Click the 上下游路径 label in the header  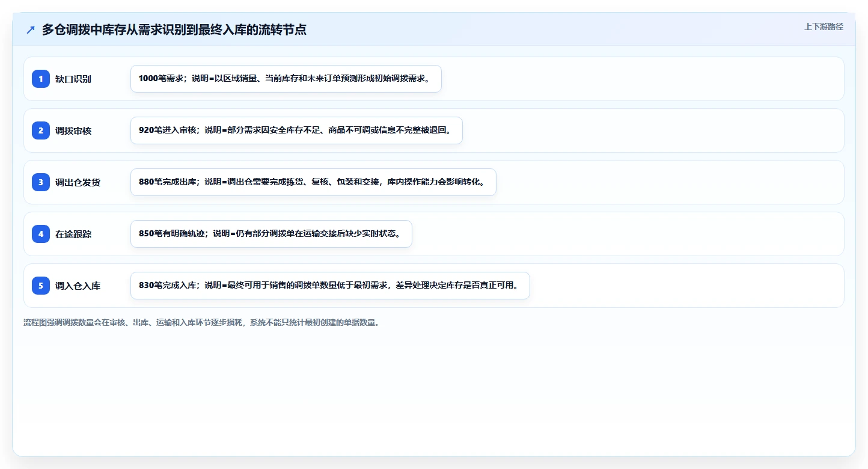pos(824,26)
